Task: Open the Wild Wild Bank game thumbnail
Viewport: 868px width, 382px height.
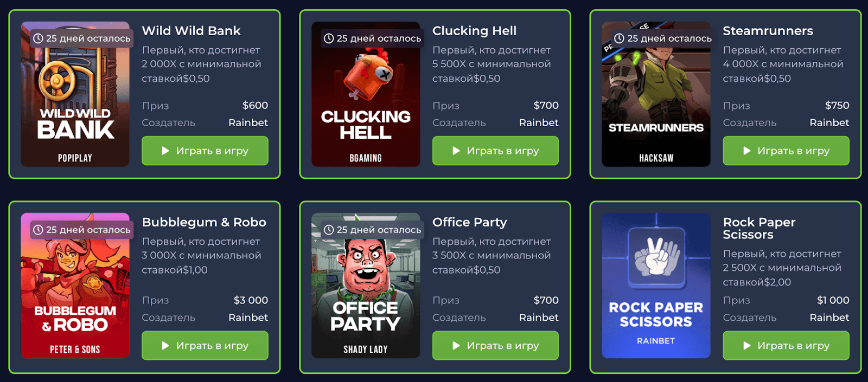Action: pos(75,94)
